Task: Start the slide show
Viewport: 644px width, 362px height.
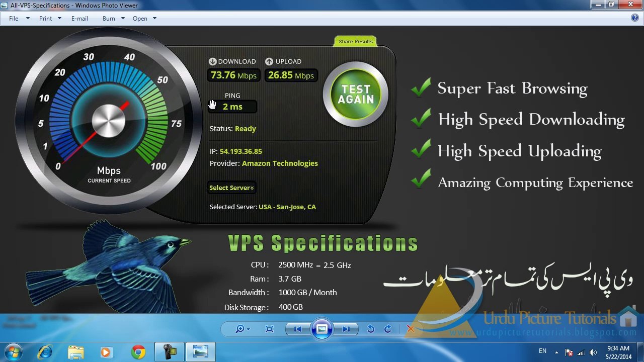Action: point(322,329)
